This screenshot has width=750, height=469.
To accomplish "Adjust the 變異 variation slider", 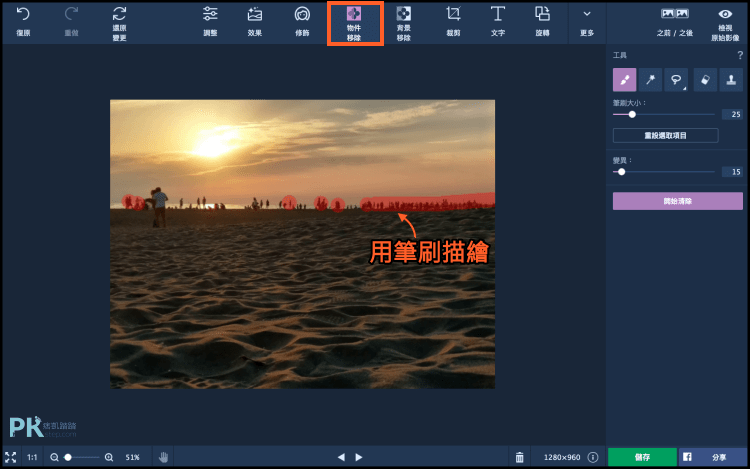I will pos(621,172).
